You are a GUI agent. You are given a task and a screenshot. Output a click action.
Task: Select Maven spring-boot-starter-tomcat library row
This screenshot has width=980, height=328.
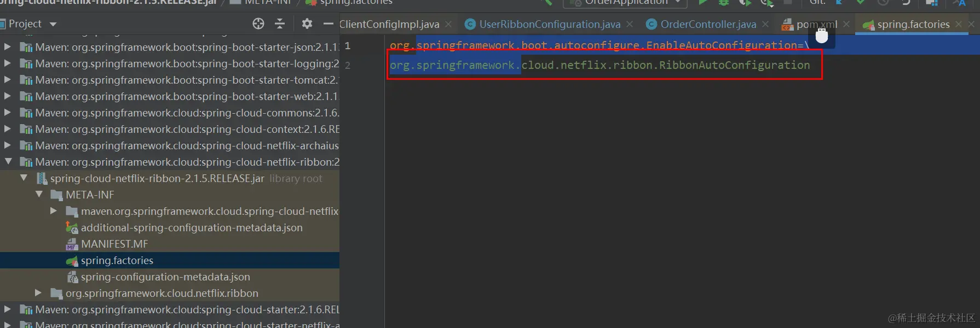(x=170, y=80)
